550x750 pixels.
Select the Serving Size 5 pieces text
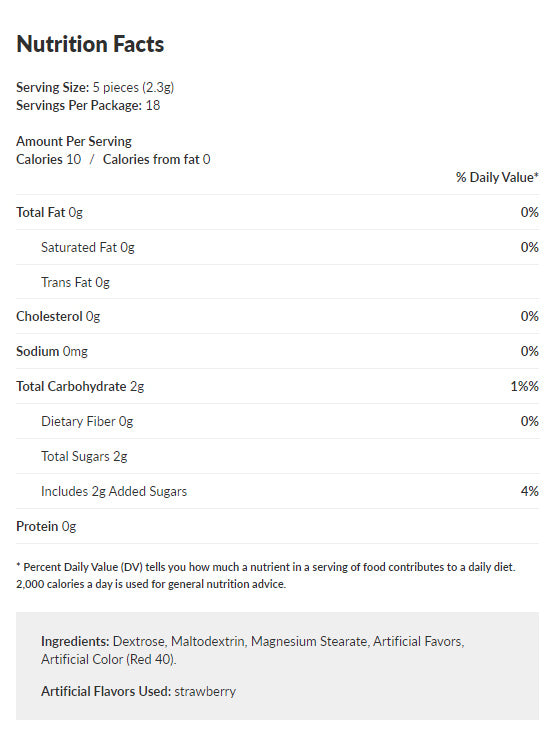(95, 88)
